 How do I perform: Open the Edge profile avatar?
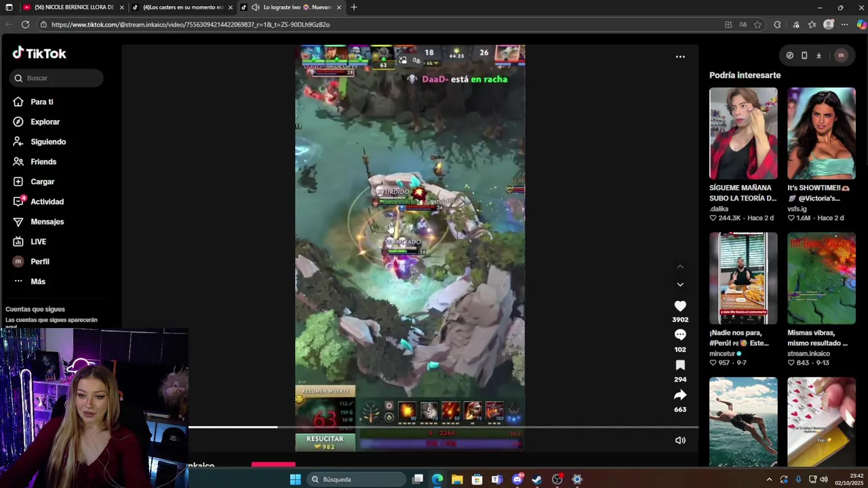coord(829,24)
